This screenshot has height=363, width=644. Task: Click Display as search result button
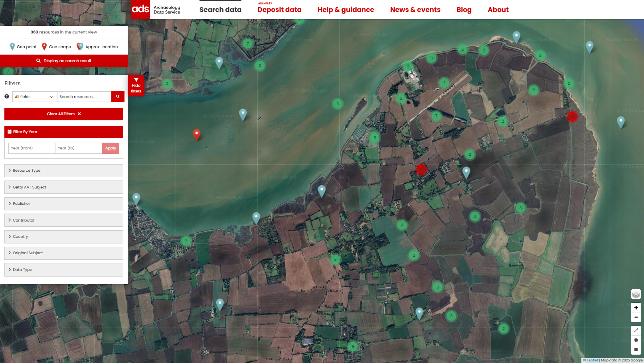click(x=64, y=61)
